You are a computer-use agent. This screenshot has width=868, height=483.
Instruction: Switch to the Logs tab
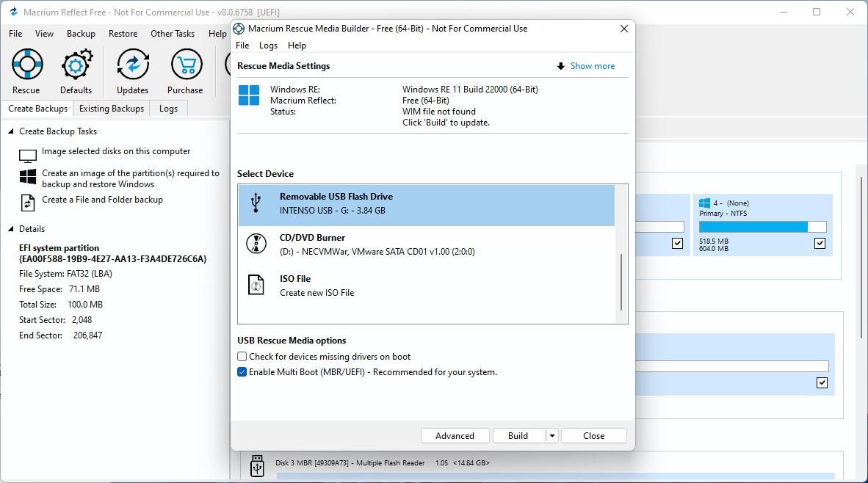168,109
